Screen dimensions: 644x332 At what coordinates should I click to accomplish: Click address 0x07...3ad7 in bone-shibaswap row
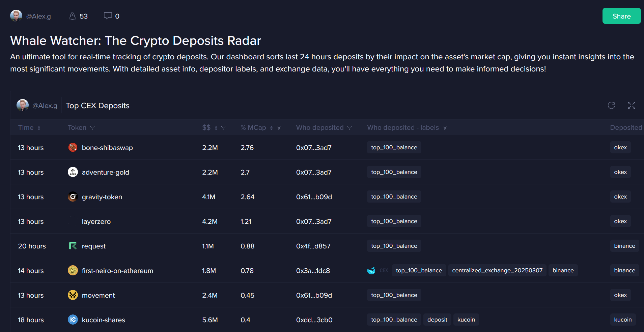(x=314, y=148)
